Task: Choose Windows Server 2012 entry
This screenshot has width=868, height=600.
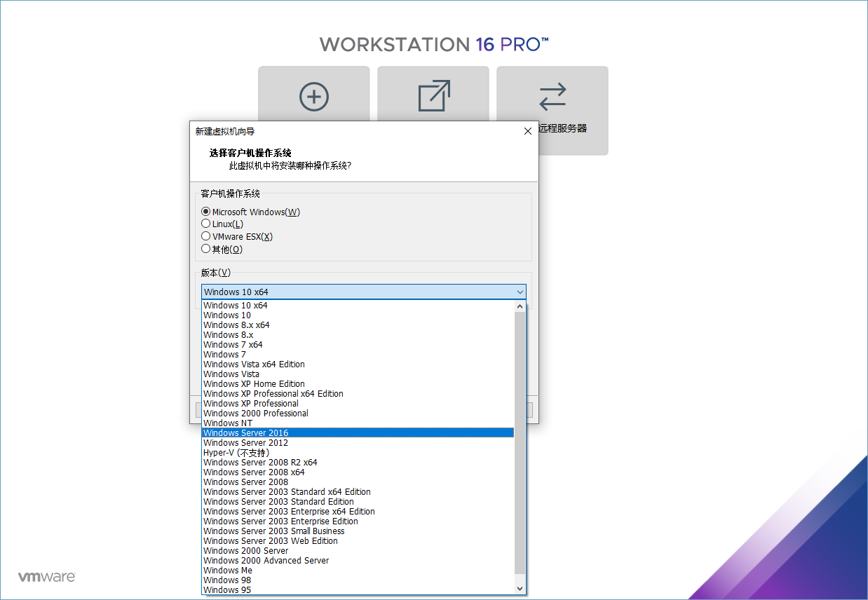Action: click(x=358, y=443)
